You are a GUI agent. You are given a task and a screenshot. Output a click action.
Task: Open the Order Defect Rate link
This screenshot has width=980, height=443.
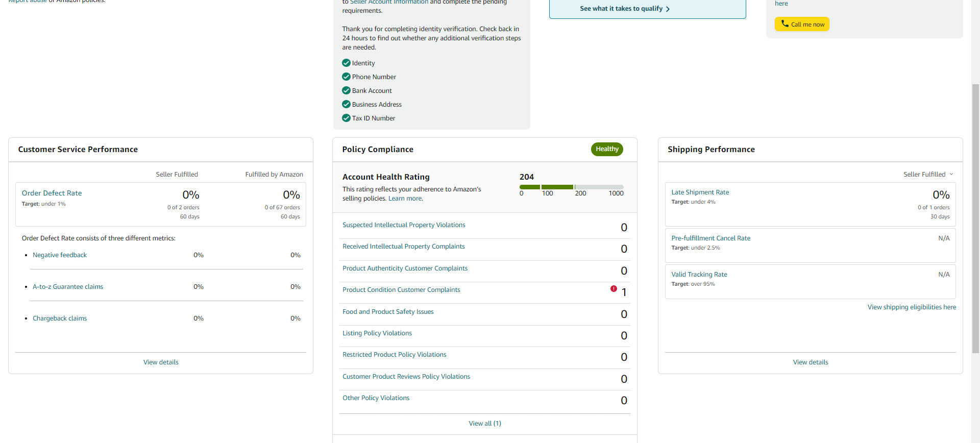(x=52, y=193)
